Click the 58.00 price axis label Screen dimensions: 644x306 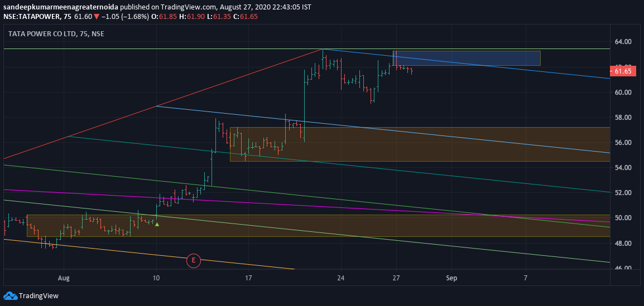623,118
